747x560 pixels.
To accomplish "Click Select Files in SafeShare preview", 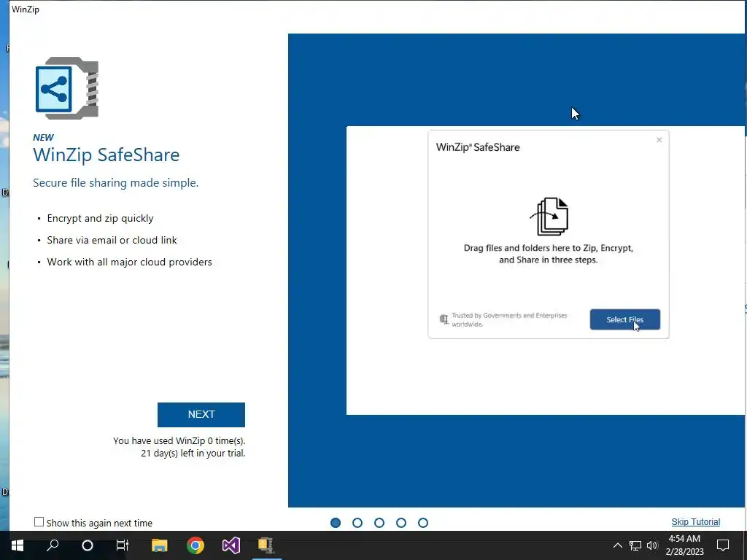I will [x=624, y=319].
